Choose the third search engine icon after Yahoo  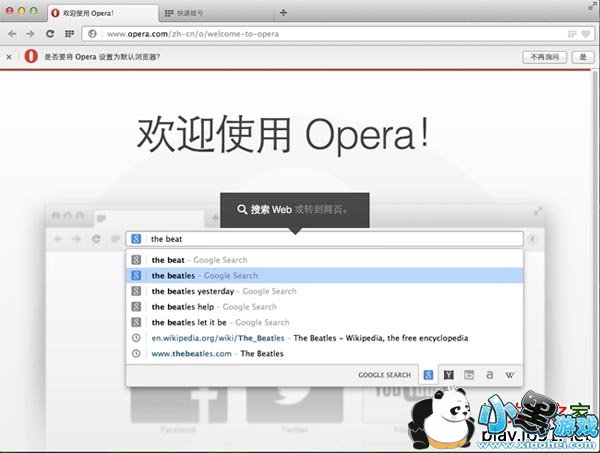pos(469,375)
